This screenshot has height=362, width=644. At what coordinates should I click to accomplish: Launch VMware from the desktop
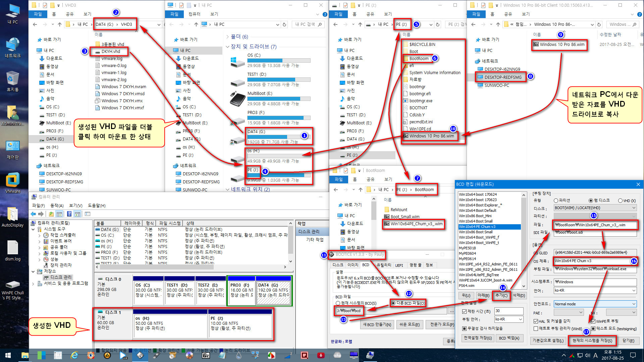click(x=13, y=183)
